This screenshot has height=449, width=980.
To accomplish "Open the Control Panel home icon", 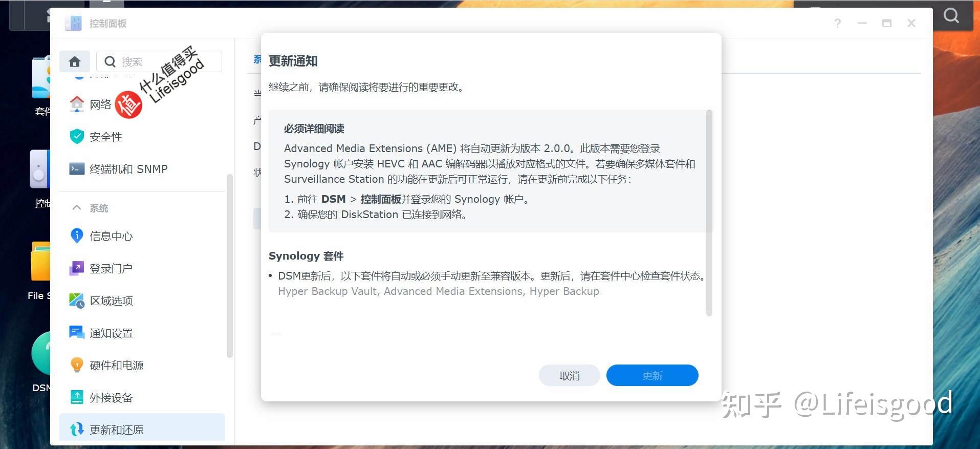I will (75, 61).
